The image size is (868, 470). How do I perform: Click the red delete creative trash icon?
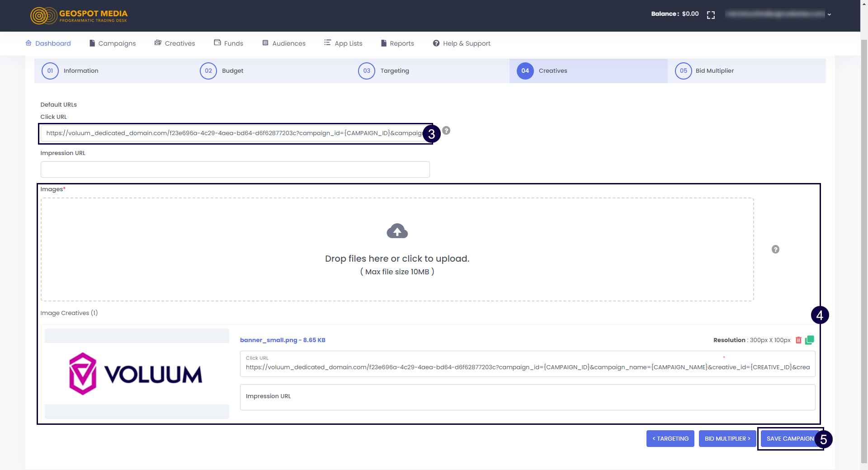coord(798,340)
